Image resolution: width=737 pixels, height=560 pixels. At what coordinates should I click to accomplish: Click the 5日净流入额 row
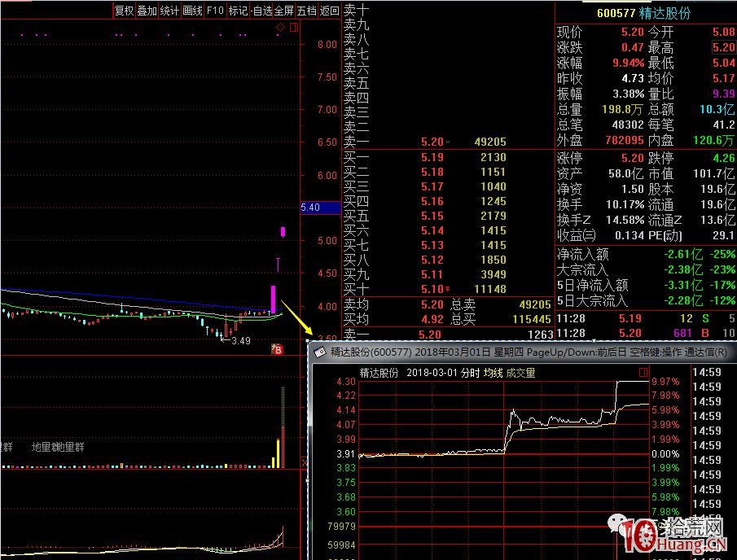pos(646,285)
